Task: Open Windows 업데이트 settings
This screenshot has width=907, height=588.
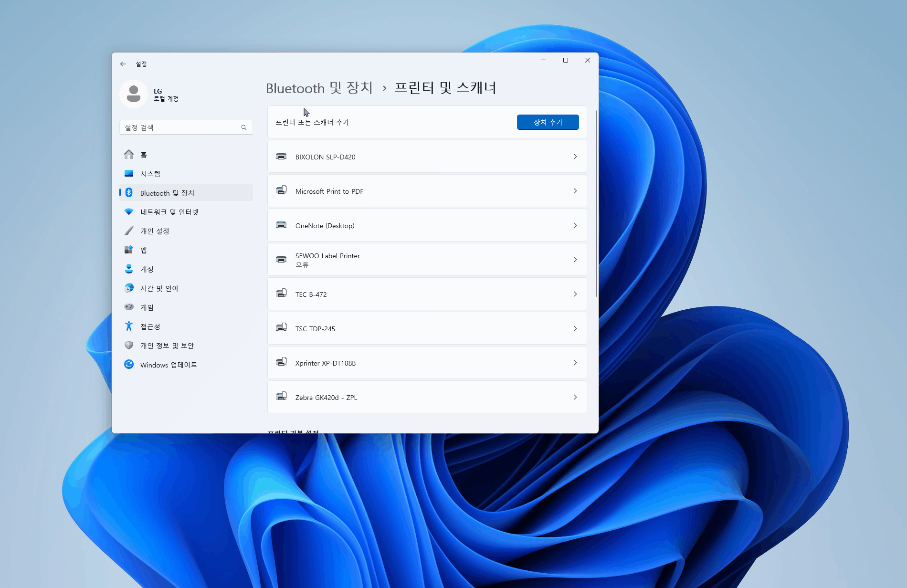Action: click(186, 365)
